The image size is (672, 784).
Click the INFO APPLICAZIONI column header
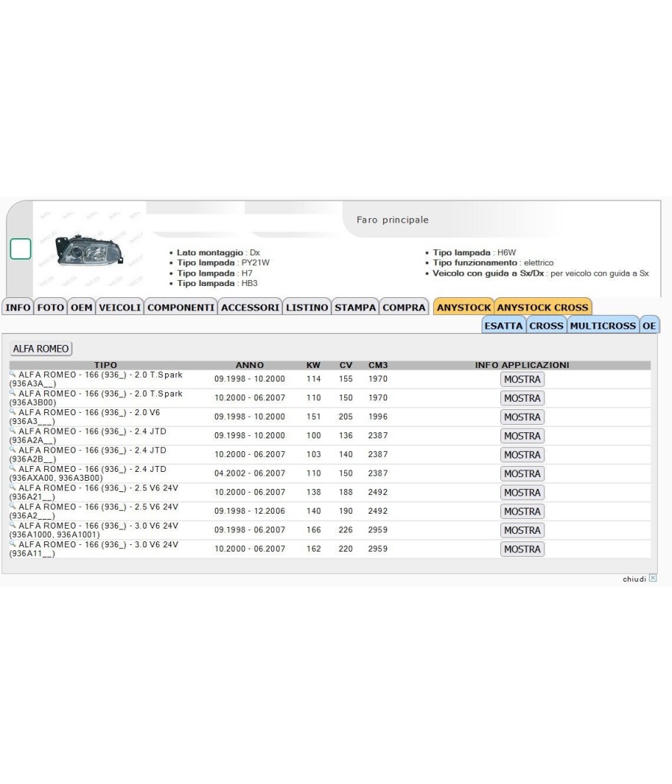click(x=522, y=365)
